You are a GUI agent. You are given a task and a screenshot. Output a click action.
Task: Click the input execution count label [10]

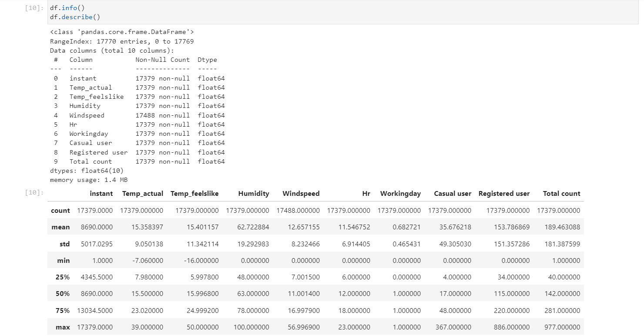point(32,7)
